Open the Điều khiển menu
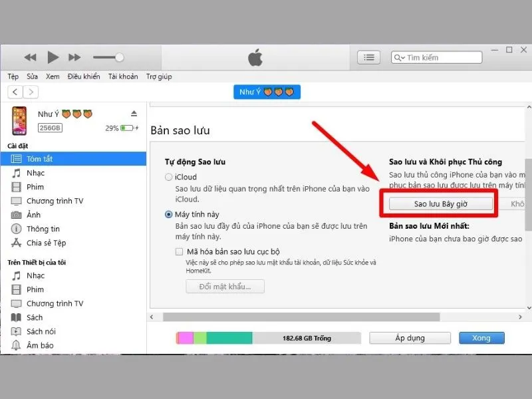This screenshot has width=532, height=399. 84,76
